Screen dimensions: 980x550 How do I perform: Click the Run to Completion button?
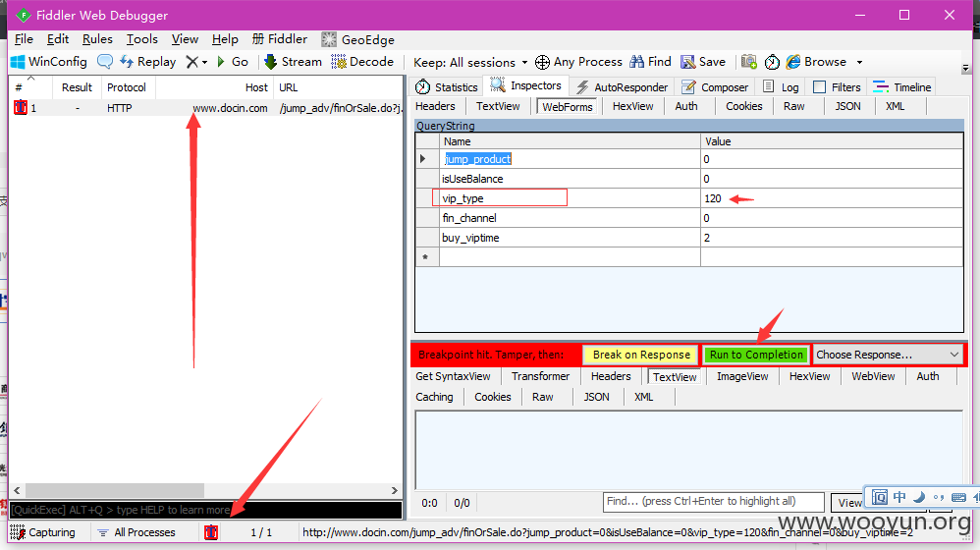pyautogui.click(x=756, y=355)
